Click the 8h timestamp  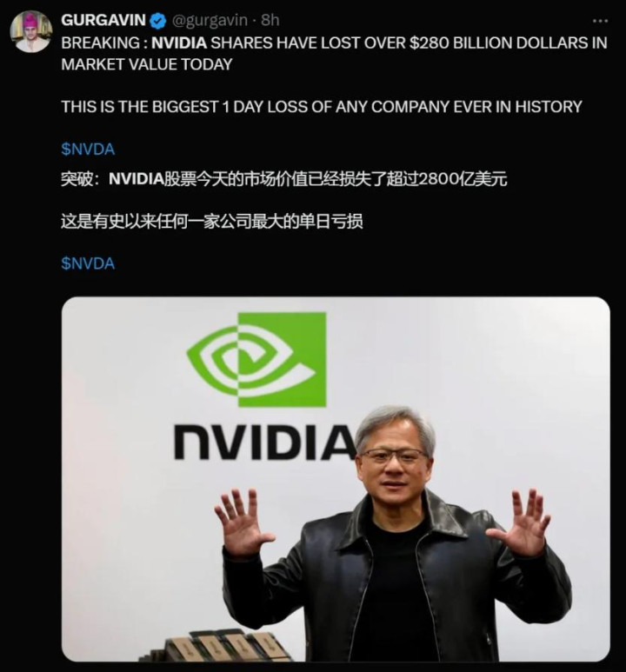click(x=270, y=20)
